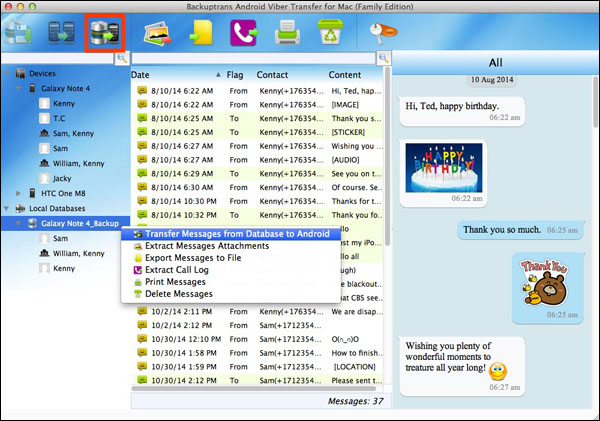Click the Extract Call Log phone icon

point(244,33)
